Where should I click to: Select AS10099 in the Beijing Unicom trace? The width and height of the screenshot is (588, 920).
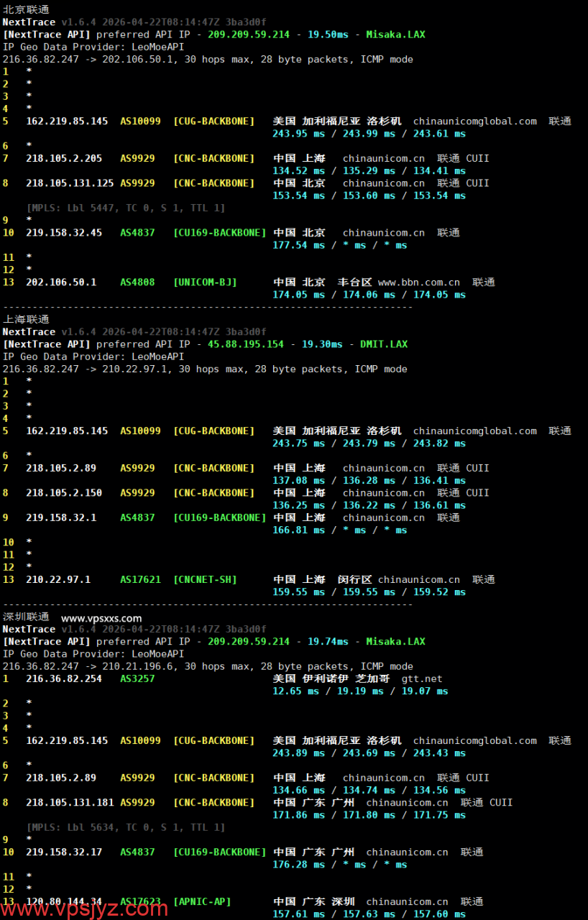click(142, 121)
